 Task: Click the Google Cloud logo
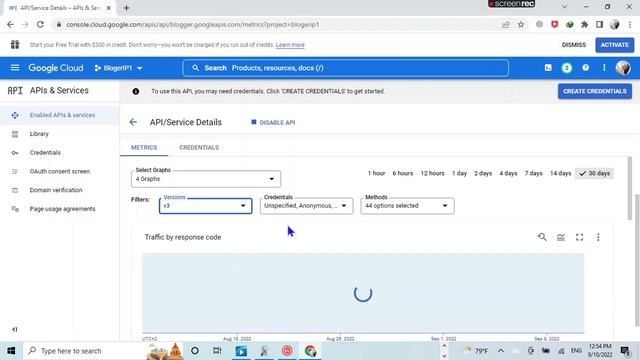[56, 68]
